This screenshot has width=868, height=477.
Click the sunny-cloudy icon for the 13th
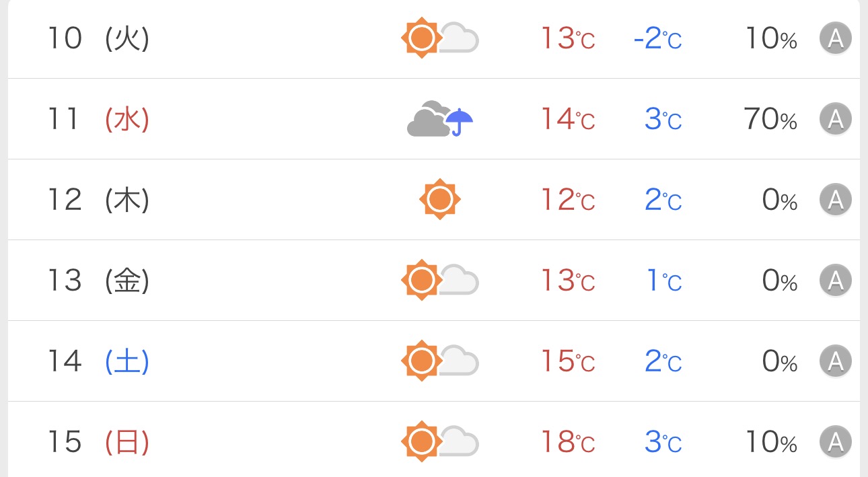coord(439,280)
